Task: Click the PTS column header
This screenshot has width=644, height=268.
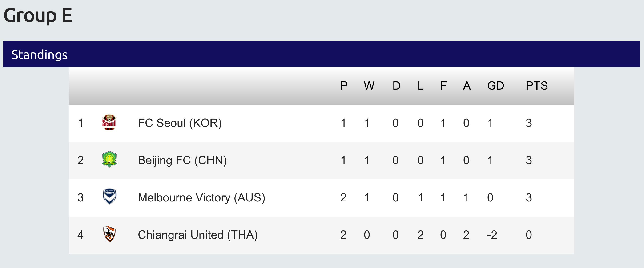Action: click(536, 86)
